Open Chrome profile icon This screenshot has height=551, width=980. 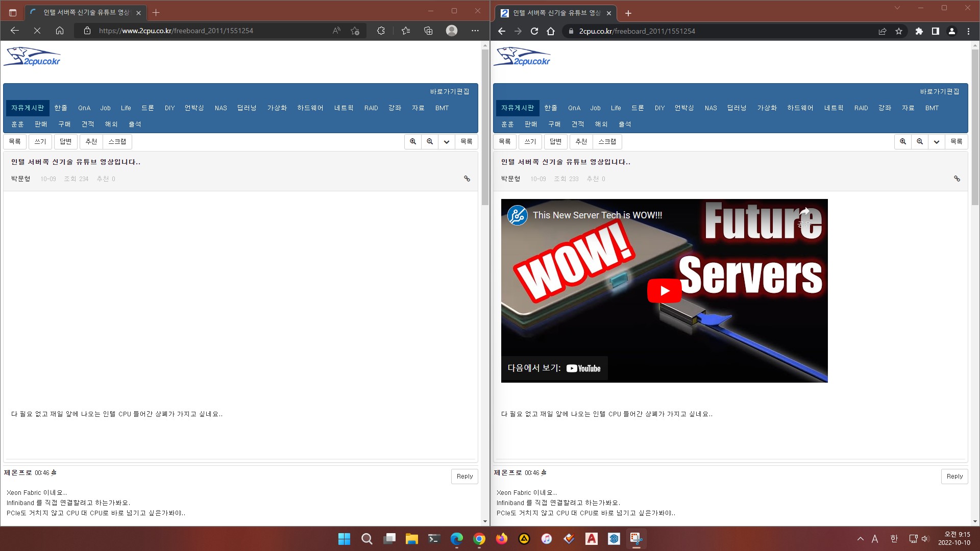pyautogui.click(x=952, y=31)
